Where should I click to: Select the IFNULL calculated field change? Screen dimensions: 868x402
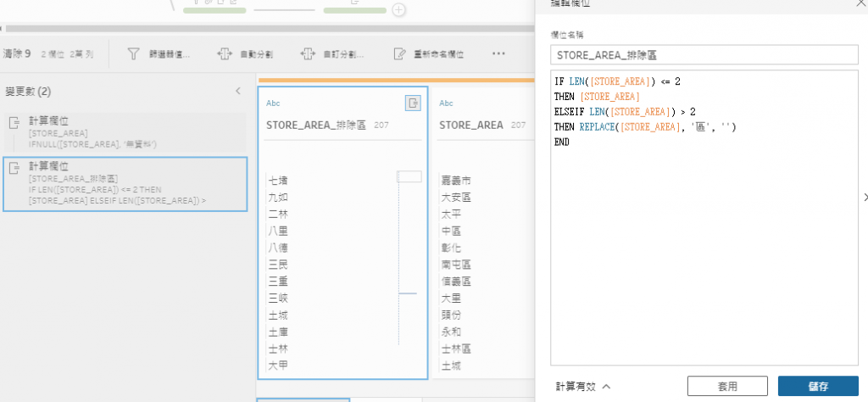click(x=125, y=133)
